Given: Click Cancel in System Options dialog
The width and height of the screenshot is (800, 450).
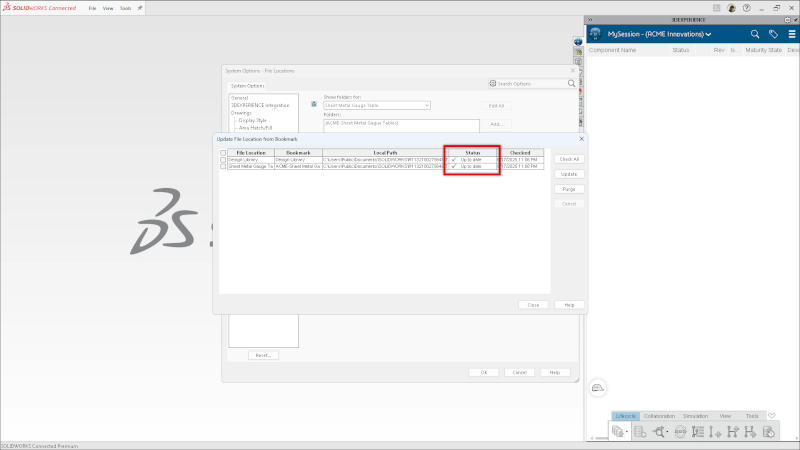Looking at the screenshot, I should tap(519, 372).
